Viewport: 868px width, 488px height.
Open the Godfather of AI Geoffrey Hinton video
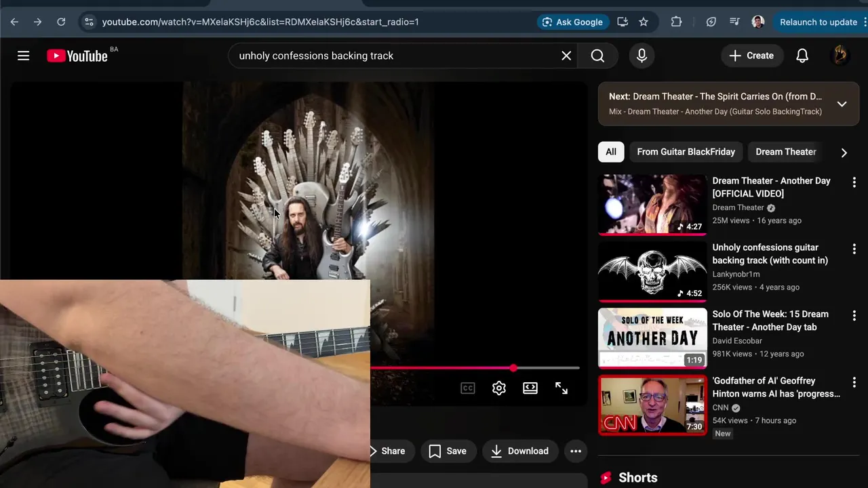pos(776,387)
